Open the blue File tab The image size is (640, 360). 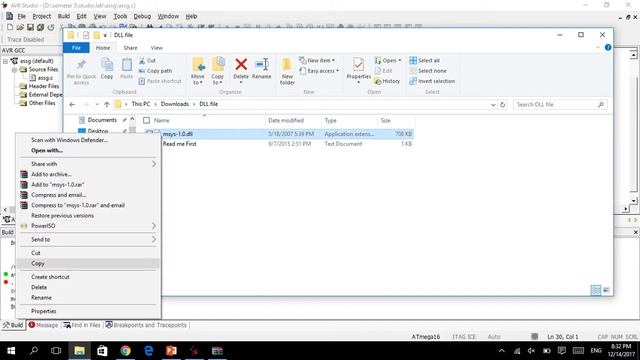click(x=76, y=48)
